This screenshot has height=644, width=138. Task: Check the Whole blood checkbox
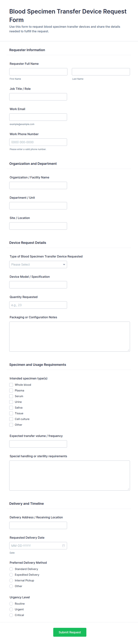[11, 385]
